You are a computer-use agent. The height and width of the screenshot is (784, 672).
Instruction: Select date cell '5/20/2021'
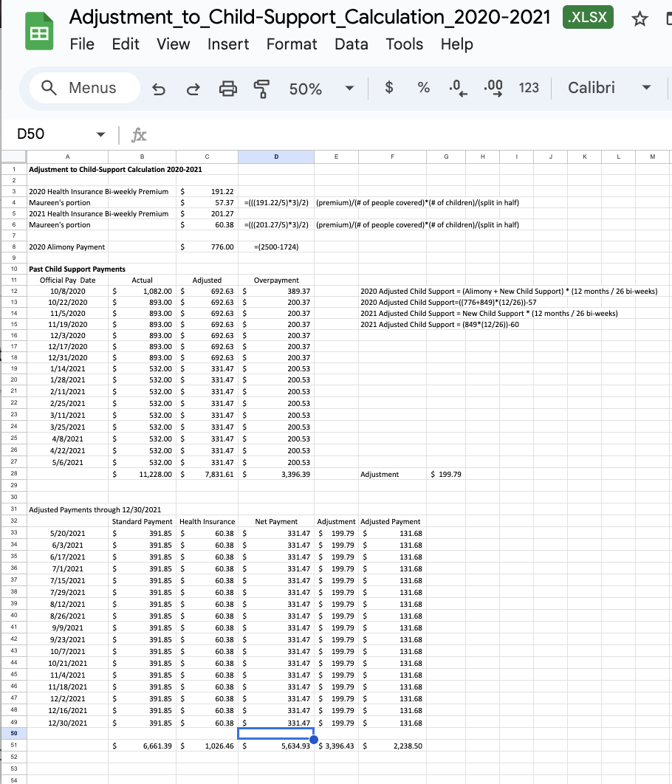point(67,534)
